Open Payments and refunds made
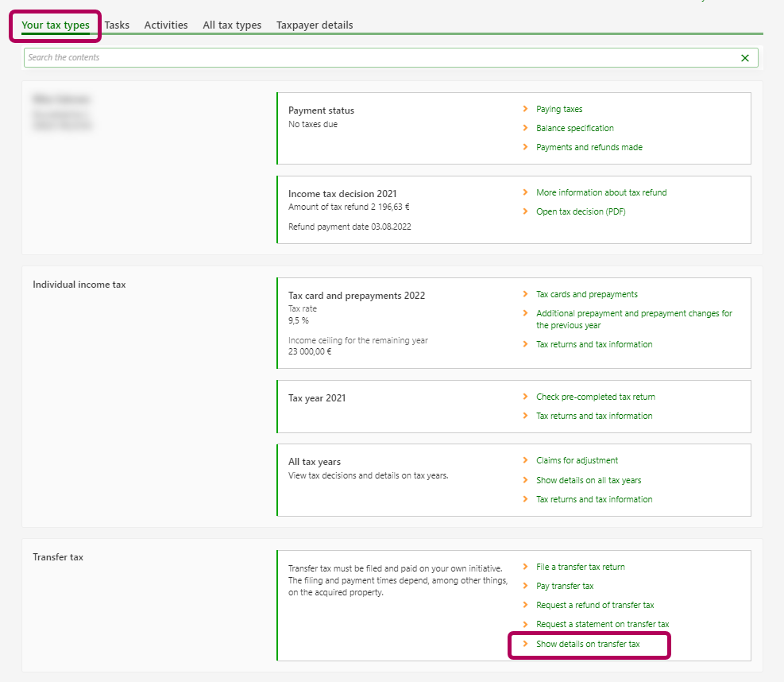The image size is (784, 682). pyautogui.click(x=589, y=147)
